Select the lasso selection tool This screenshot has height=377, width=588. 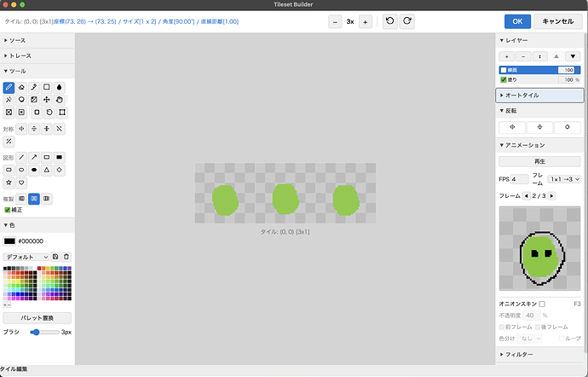[21, 100]
